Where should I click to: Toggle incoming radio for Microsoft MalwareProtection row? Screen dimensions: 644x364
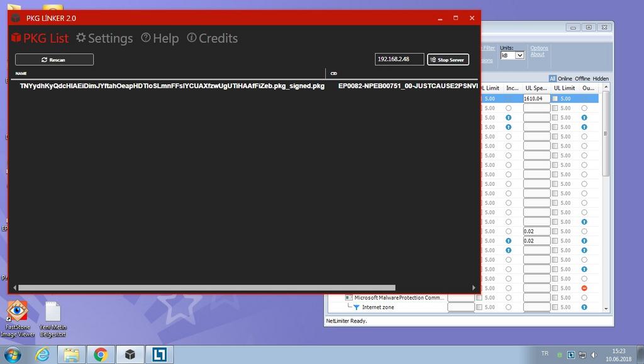tap(508, 298)
